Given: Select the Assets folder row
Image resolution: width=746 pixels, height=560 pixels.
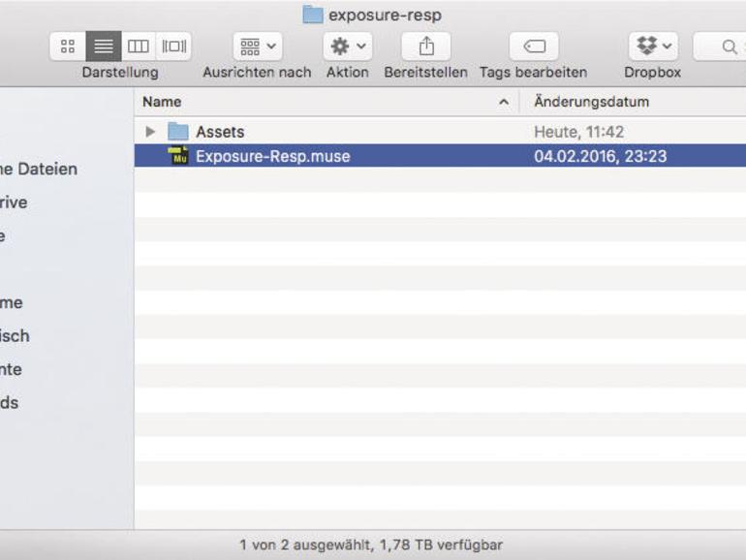Looking at the screenshot, I should (440, 132).
